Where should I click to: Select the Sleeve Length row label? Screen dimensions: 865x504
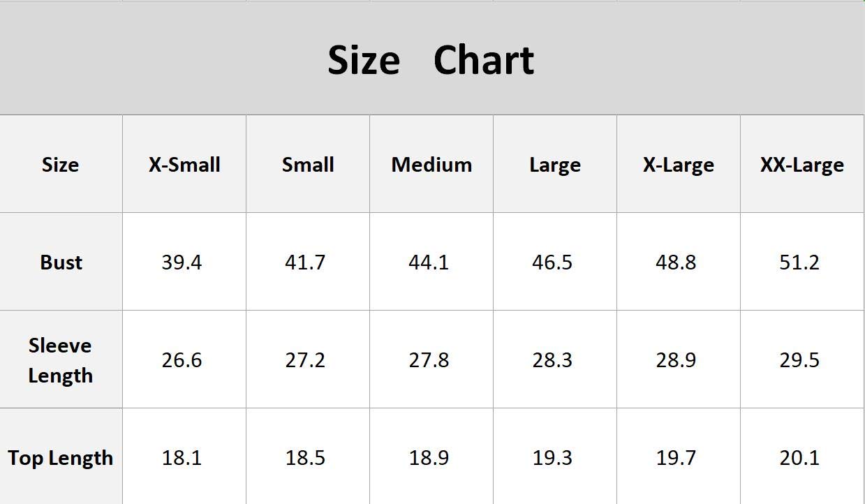tap(60, 360)
